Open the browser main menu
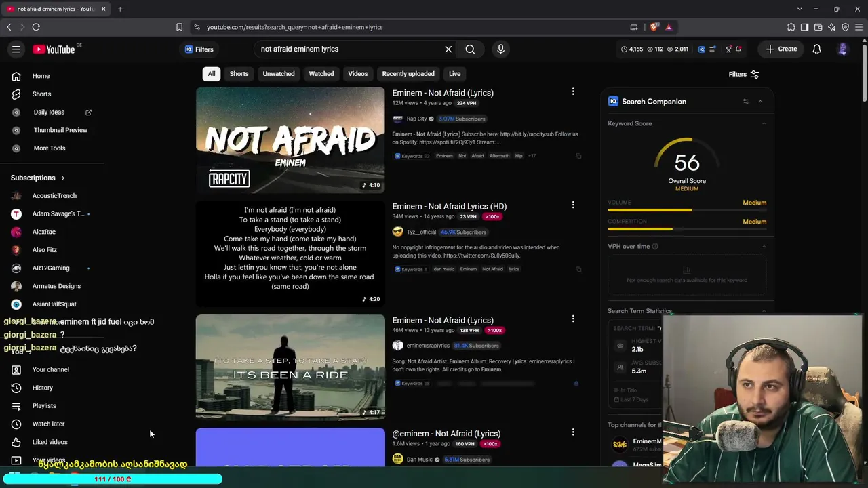Image resolution: width=868 pixels, height=488 pixels. click(x=859, y=27)
